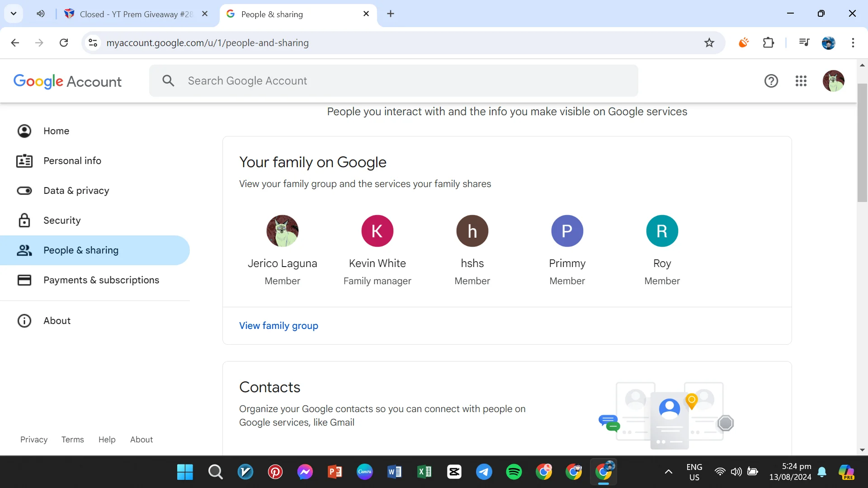Open the Privacy footer link
This screenshot has height=488, width=868.
point(34,440)
